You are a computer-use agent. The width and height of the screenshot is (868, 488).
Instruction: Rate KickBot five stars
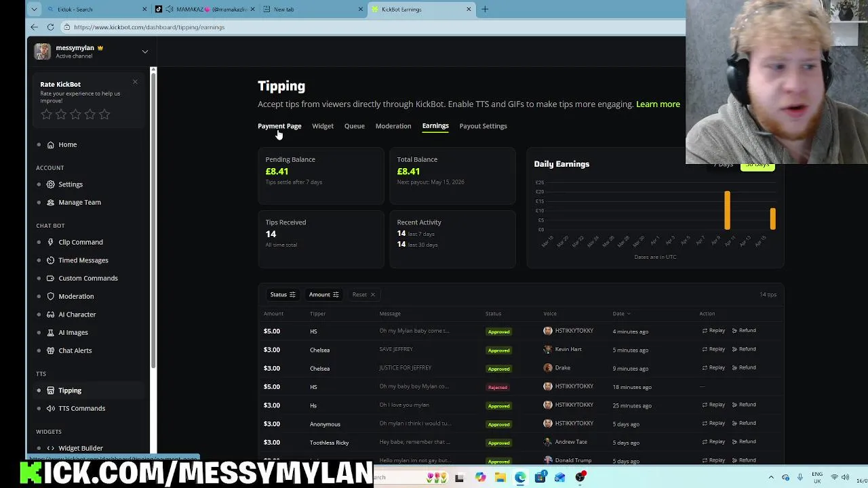click(x=104, y=115)
